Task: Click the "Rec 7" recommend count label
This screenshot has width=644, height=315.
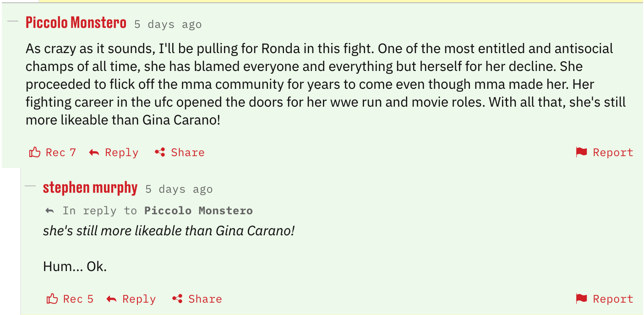Action: [x=61, y=152]
